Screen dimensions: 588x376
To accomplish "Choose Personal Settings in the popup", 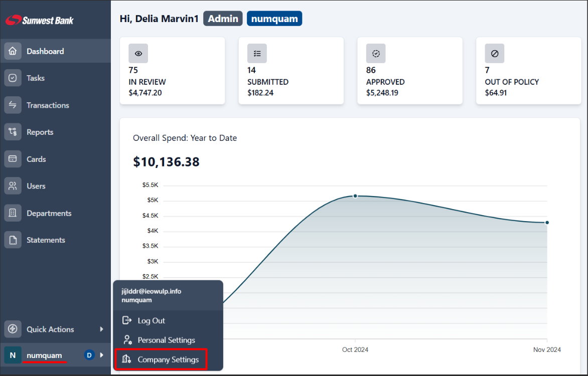I will point(168,340).
